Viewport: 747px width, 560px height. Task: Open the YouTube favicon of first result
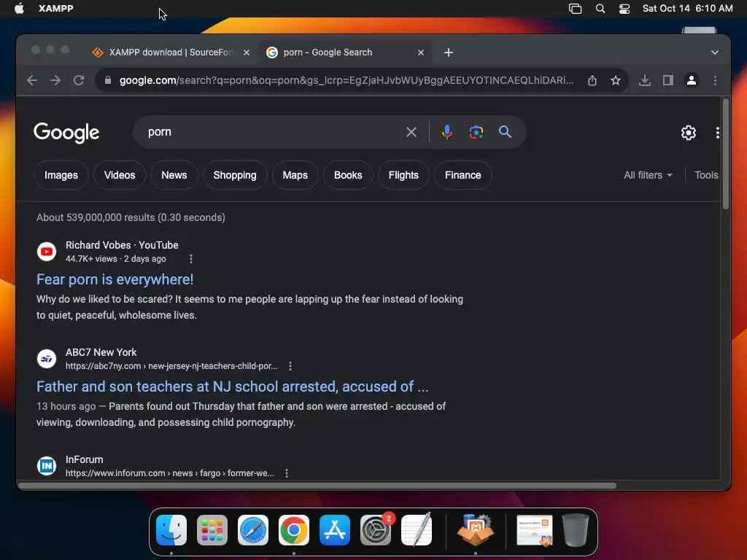(47, 252)
